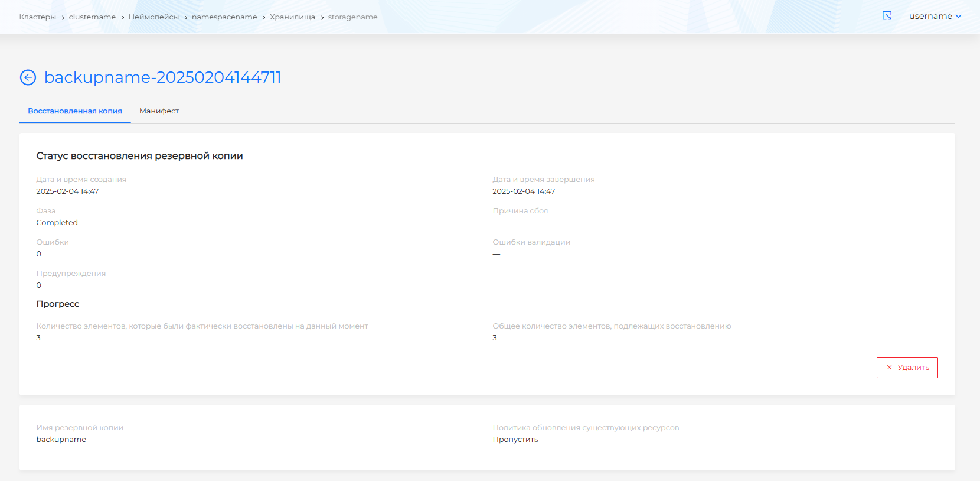Image resolution: width=980 pixels, height=481 pixels.
Task: Click the Completed phase value
Action: point(57,223)
